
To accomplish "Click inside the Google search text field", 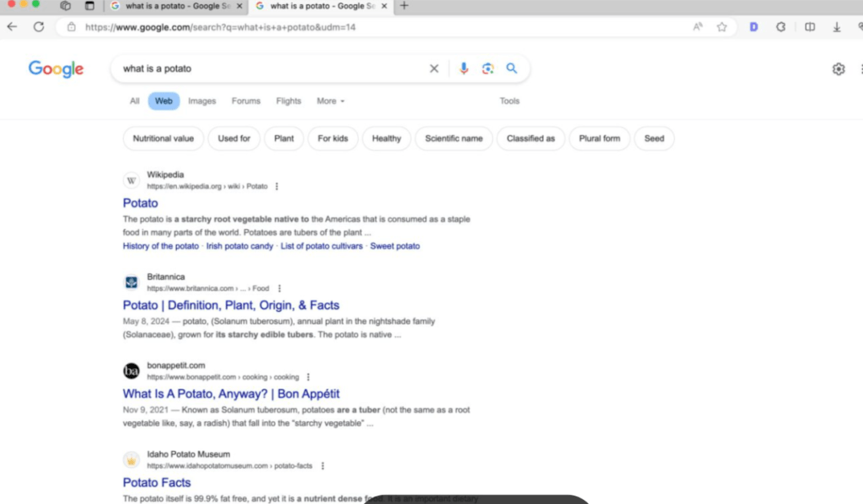I will click(x=270, y=69).
